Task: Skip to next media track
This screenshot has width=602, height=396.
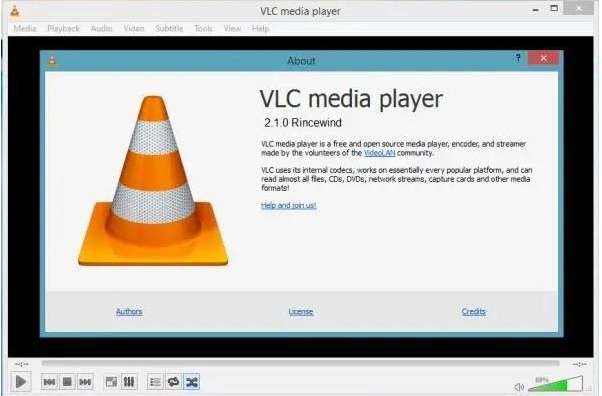Action: (x=85, y=382)
